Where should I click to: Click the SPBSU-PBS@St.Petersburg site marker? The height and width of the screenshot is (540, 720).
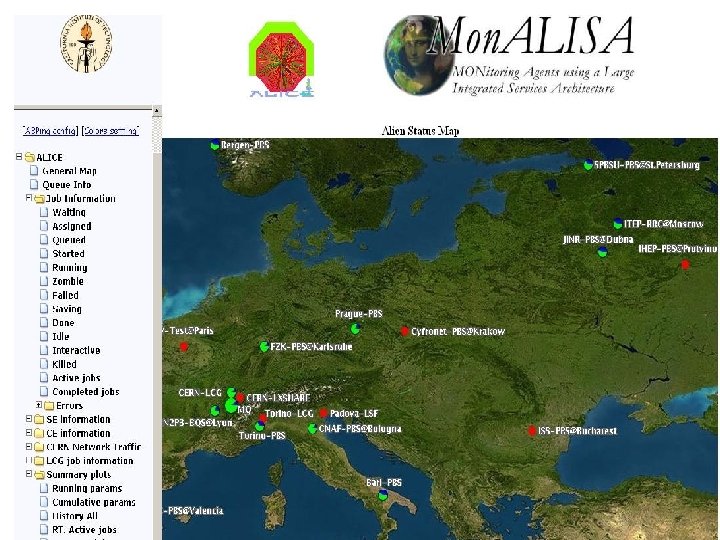(588, 165)
